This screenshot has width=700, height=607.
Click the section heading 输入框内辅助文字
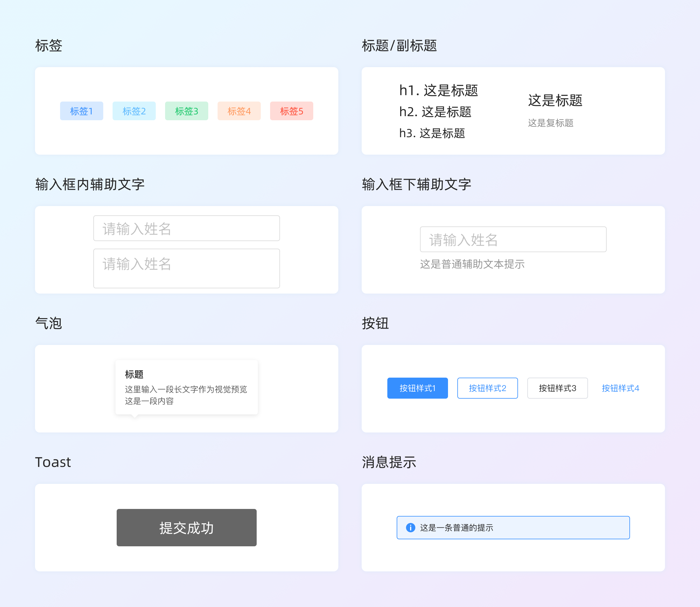(90, 184)
